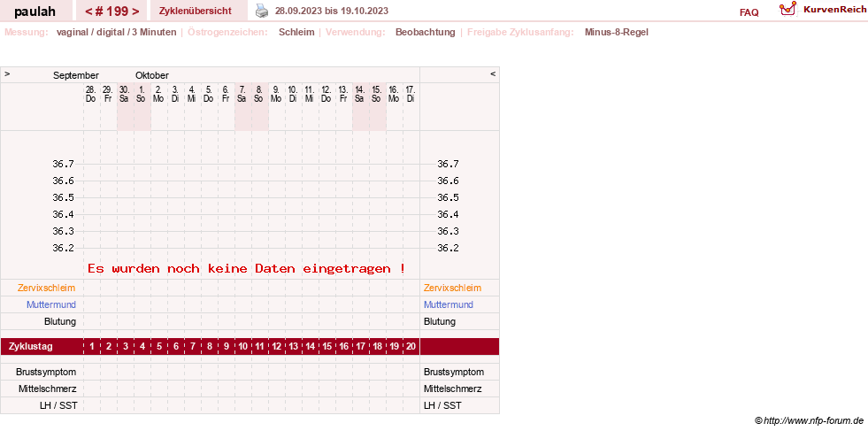Click the right Mittelschmerz label
Viewport: 868px width, 431px height.
click(453, 389)
